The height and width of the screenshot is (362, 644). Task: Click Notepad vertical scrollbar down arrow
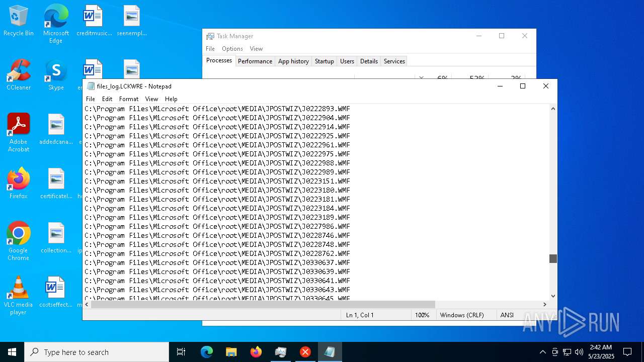pos(553,296)
